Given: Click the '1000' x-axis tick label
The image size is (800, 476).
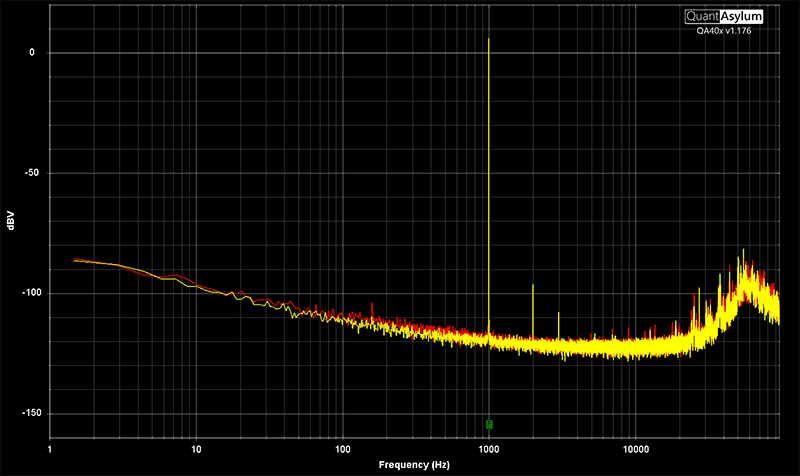Looking at the screenshot, I should point(489,449).
